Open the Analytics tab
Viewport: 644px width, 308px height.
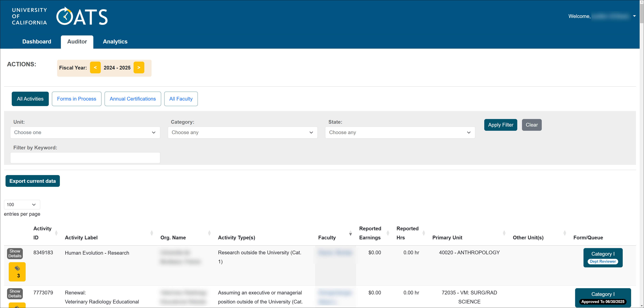(115, 42)
